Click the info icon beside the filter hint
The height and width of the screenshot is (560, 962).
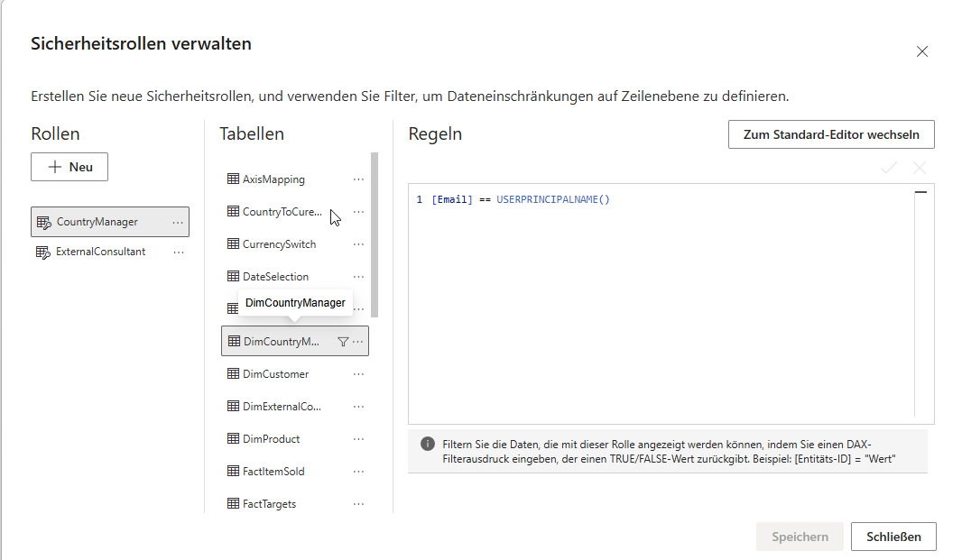click(x=428, y=444)
